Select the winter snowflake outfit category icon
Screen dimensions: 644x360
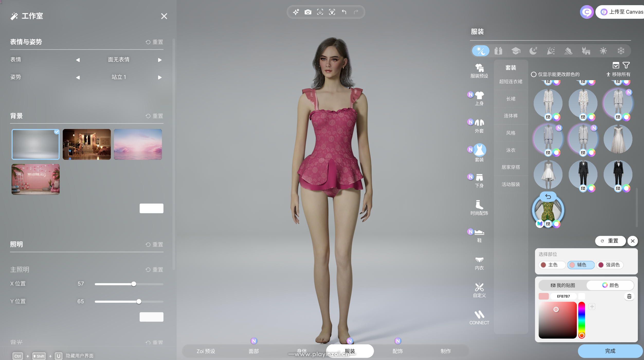pyautogui.click(x=621, y=51)
